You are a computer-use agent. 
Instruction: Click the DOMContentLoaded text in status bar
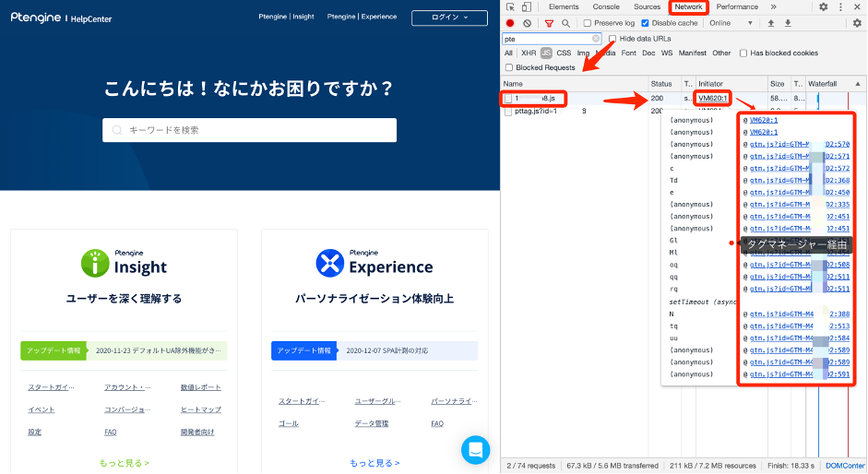[x=845, y=466]
